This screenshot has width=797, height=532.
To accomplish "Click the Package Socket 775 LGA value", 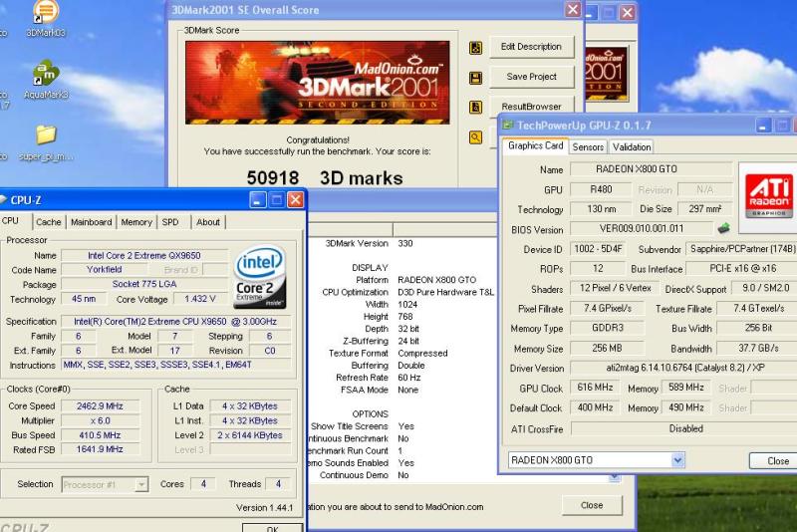I will point(144,284).
